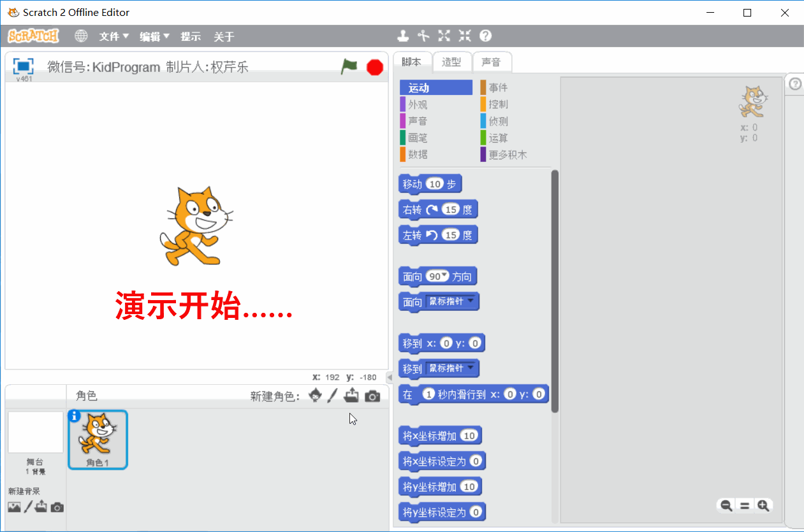Image resolution: width=804 pixels, height=532 pixels.
Task: Click degrees field in 左转 15 度 block
Action: click(x=451, y=235)
